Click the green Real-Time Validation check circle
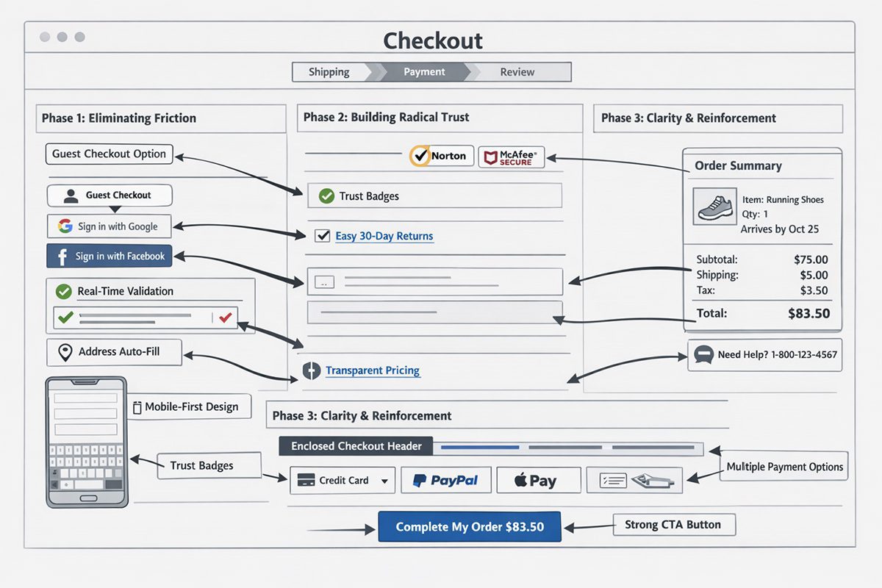Image resolution: width=882 pixels, height=588 pixels. pos(63,291)
